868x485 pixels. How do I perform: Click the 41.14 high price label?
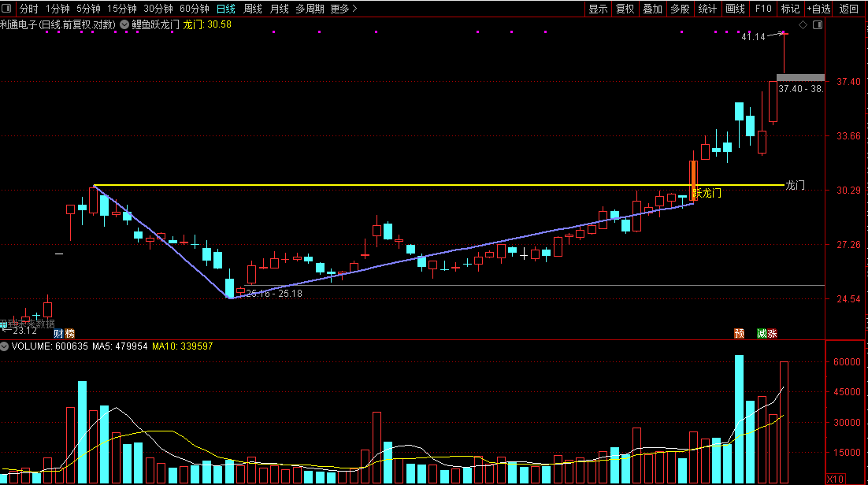(x=753, y=36)
